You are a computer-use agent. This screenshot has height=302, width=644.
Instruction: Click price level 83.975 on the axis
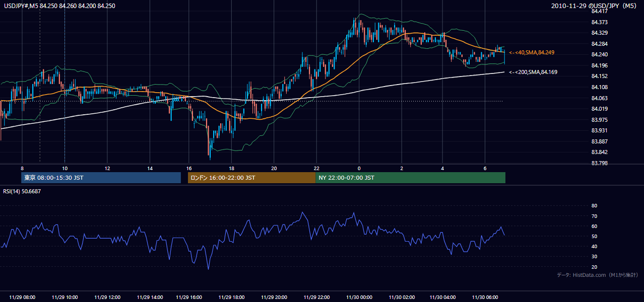pos(599,120)
